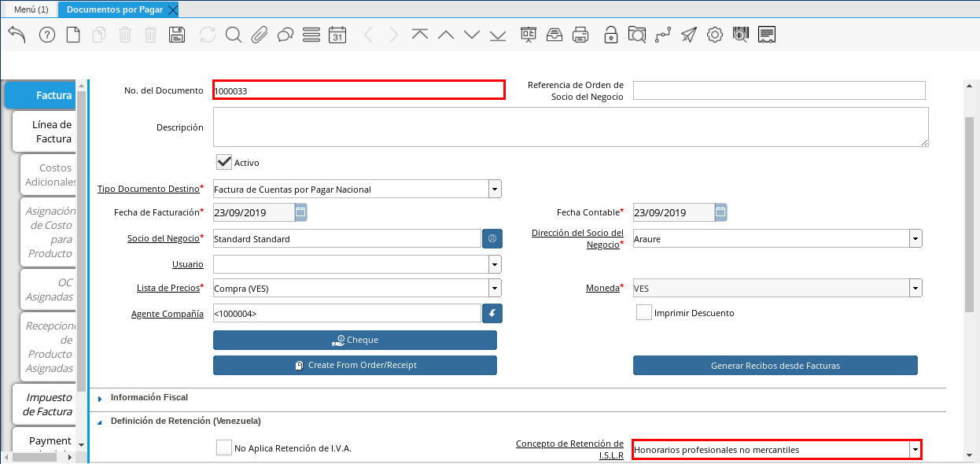Click the archive tray icon

(x=554, y=35)
